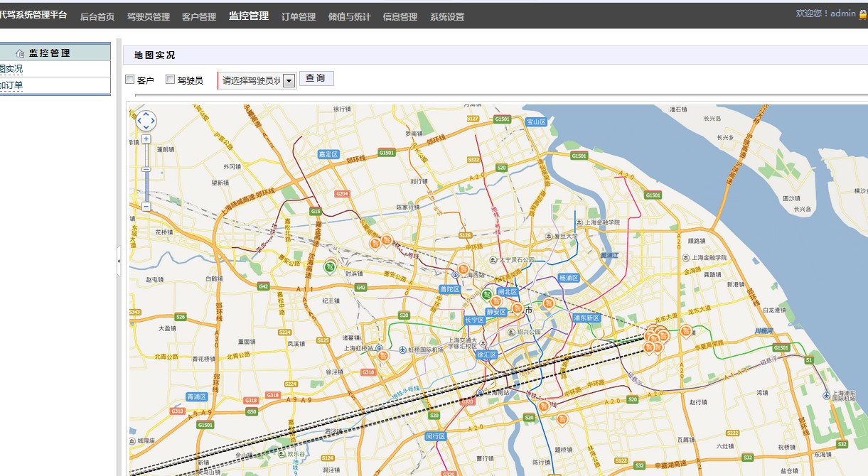Pan the map left with the arrow control

[x=139, y=121]
